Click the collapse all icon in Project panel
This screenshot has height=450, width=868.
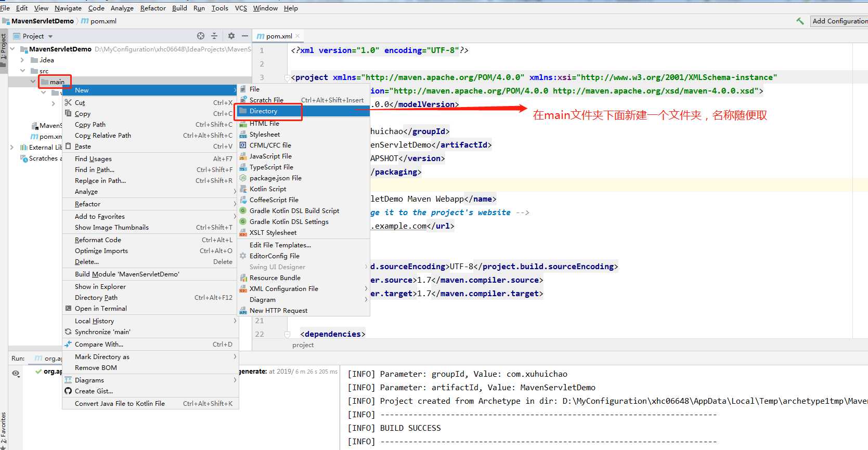click(x=214, y=36)
